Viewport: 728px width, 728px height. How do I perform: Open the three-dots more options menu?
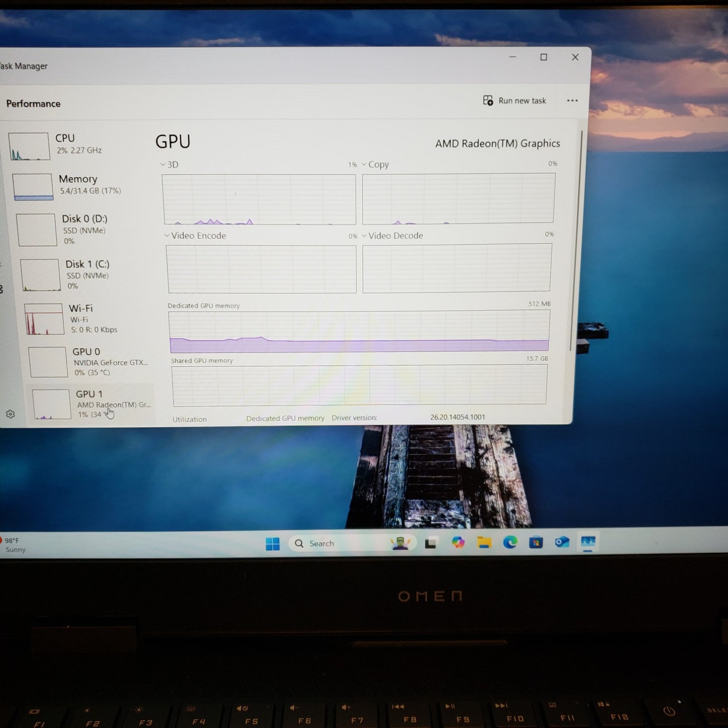click(572, 100)
